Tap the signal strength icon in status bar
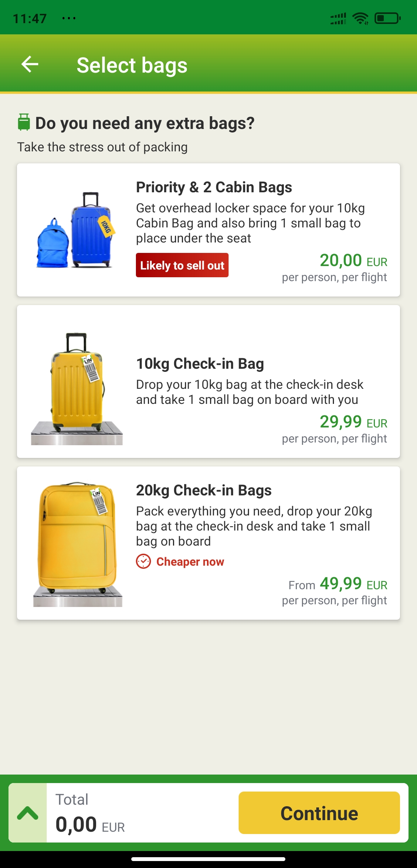 338,18
